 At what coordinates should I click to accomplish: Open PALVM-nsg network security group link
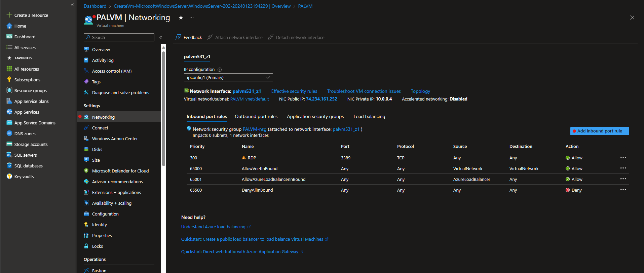click(255, 129)
